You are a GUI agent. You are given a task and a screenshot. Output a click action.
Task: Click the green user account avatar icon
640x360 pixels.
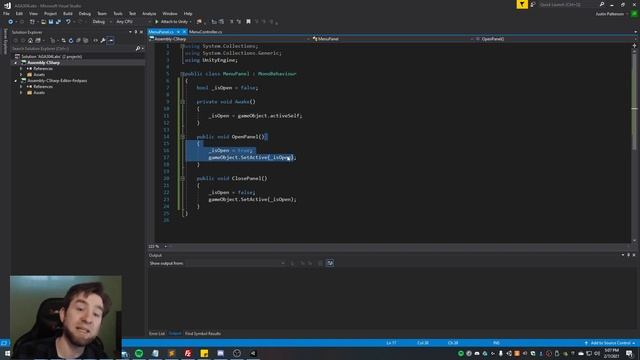click(634, 14)
